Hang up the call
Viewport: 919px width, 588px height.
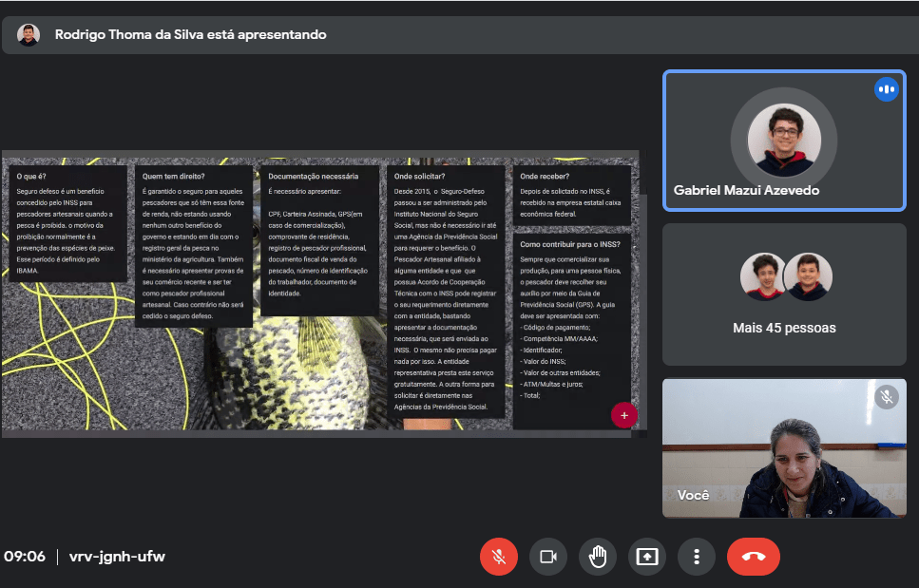[x=753, y=557]
